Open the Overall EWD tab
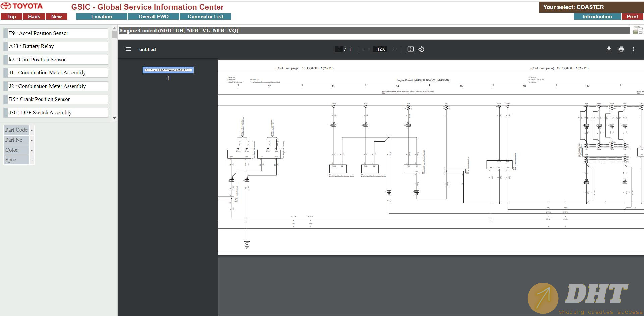The image size is (644, 316). click(154, 17)
